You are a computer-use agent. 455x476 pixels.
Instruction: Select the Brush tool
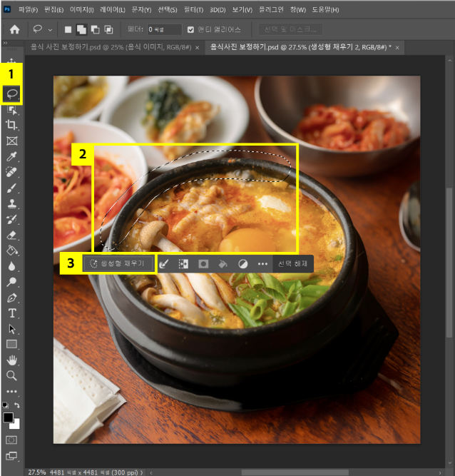(x=12, y=188)
